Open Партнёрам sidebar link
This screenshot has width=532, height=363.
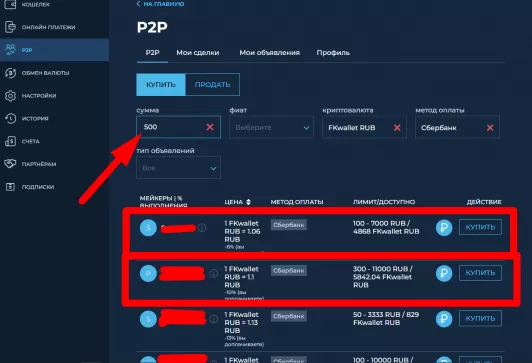[39, 164]
